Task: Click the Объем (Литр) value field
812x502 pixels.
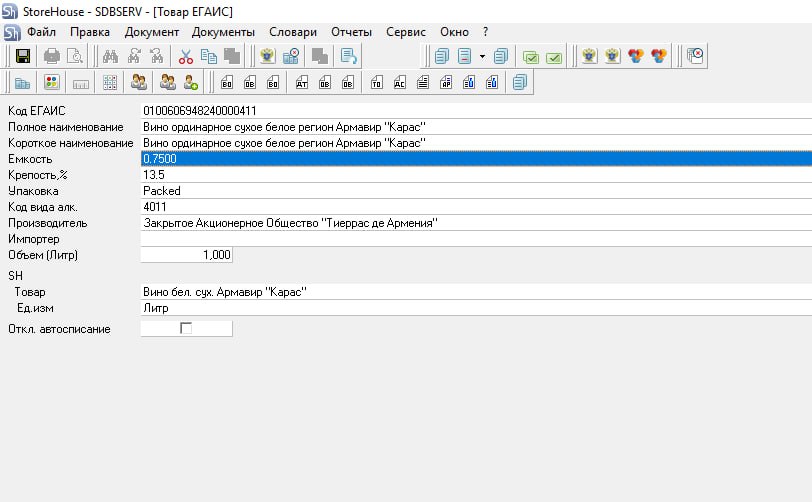Action: point(188,255)
